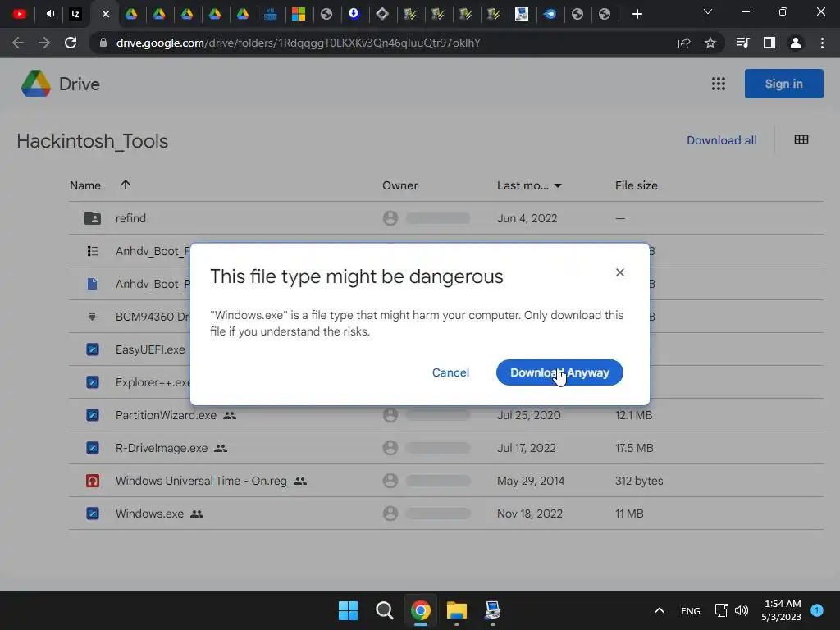This screenshot has width=840, height=630.
Task: Close the current active tab
Action: point(106,14)
